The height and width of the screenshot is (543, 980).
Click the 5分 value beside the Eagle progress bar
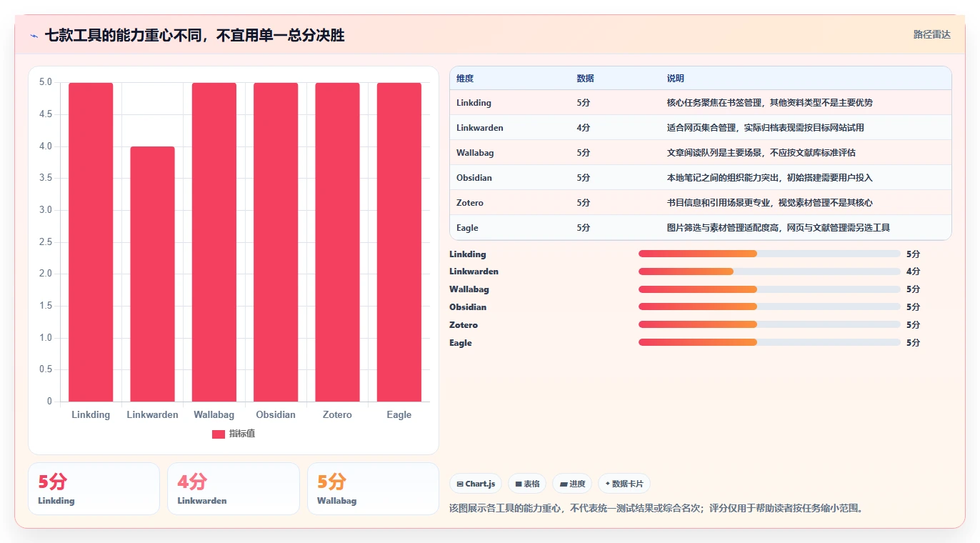[x=914, y=343]
